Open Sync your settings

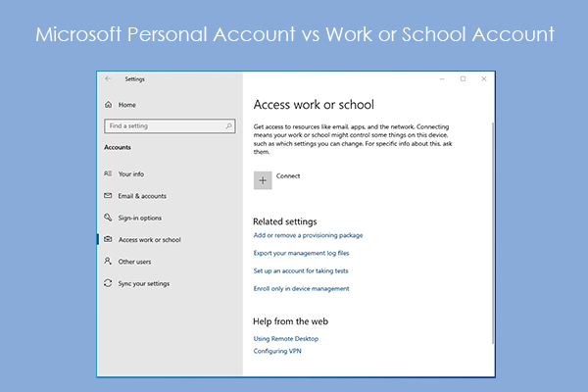[x=144, y=283]
